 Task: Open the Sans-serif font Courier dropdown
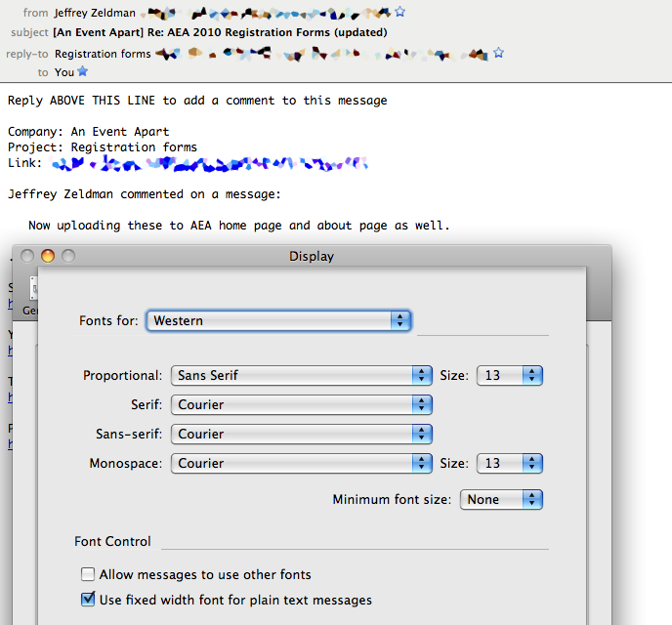pyautogui.click(x=301, y=434)
